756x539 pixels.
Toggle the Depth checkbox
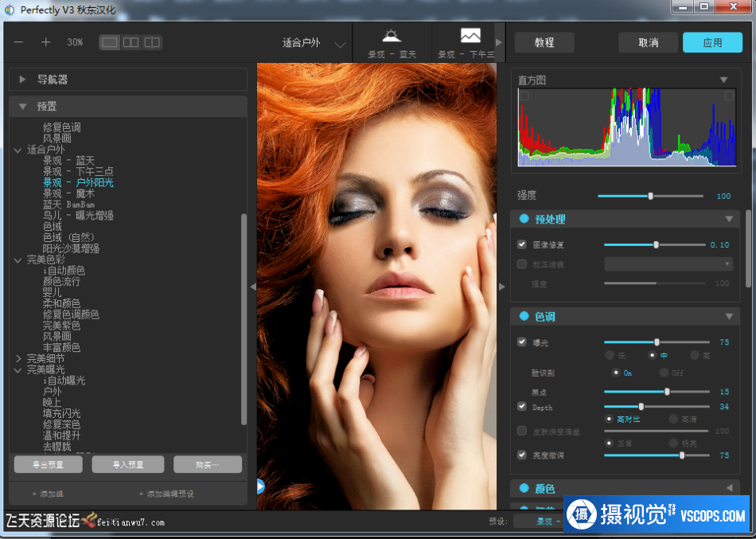click(x=522, y=406)
